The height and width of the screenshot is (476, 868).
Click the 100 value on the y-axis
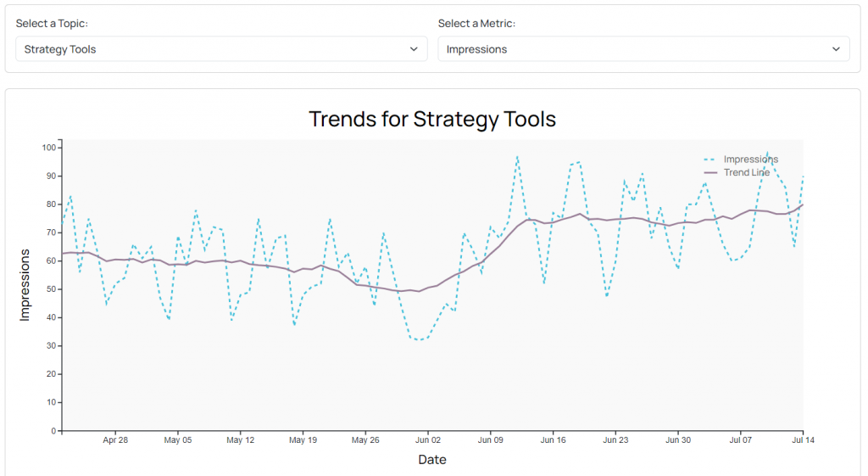(48, 148)
